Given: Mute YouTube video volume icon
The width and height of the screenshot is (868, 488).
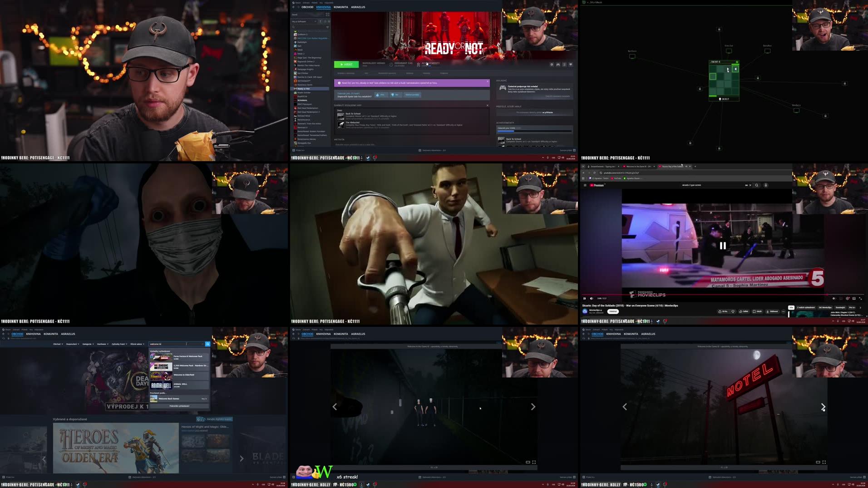Looking at the screenshot, I should (591, 298).
